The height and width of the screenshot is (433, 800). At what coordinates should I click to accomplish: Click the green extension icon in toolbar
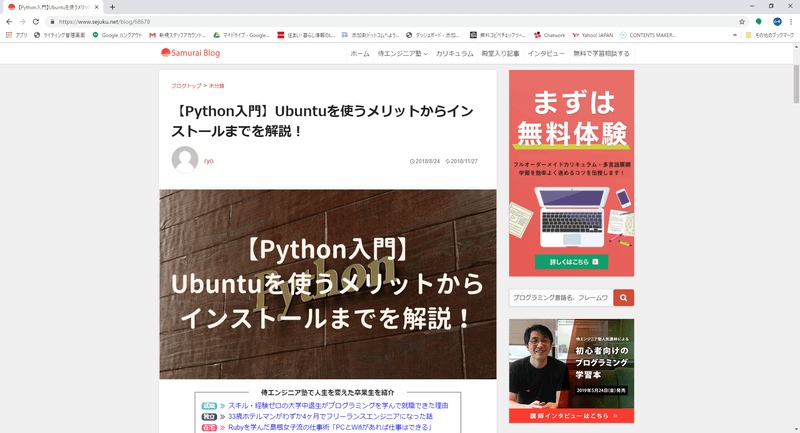[x=759, y=21]
